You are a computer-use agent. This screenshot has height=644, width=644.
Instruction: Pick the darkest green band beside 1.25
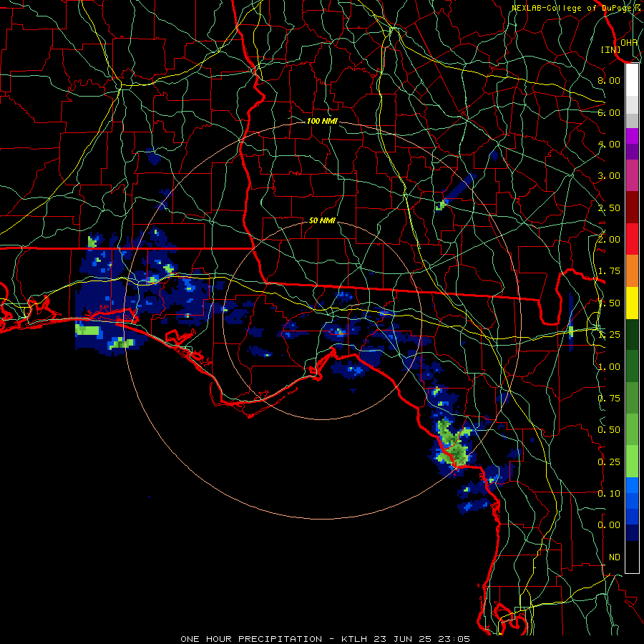point(632,335)
